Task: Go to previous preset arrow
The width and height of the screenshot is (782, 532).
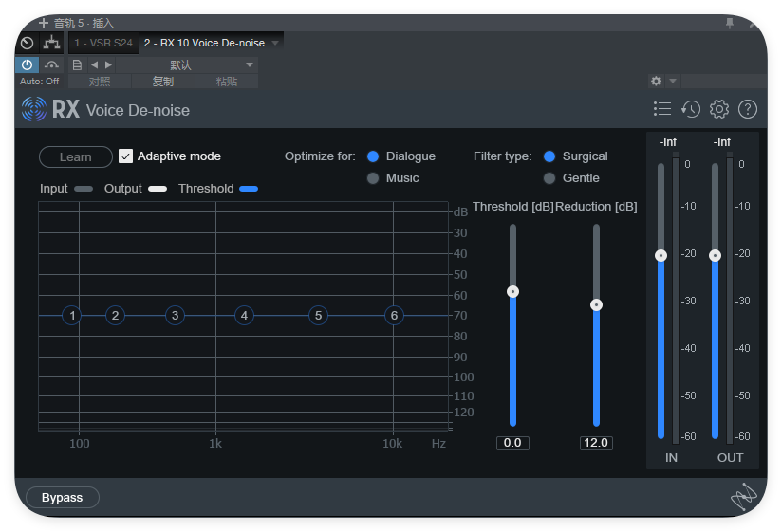Action: [94, 64]
